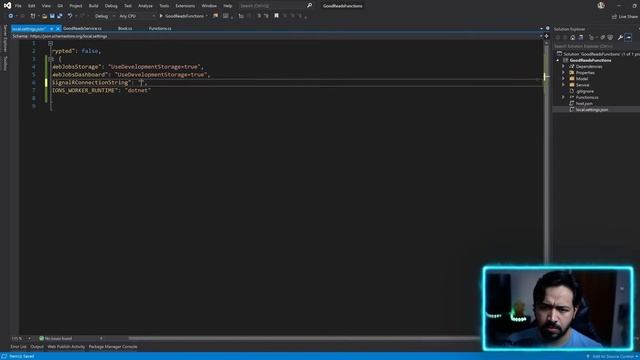Open the Output panel tab
640x360 pixels.
click(x=37, y=347)
